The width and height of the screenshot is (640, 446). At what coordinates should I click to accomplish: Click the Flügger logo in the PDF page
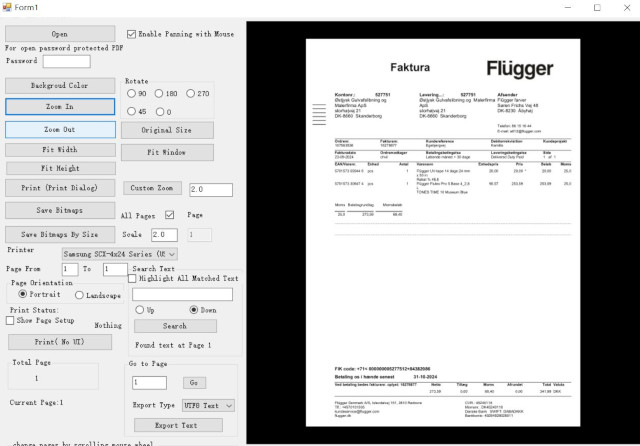[x=520, y=68]
